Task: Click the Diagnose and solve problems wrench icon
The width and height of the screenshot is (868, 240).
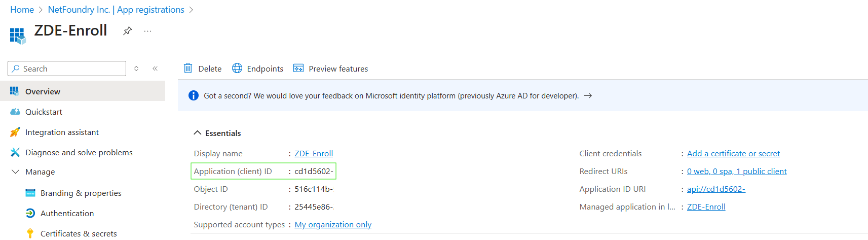Action: tap(15, 152)
